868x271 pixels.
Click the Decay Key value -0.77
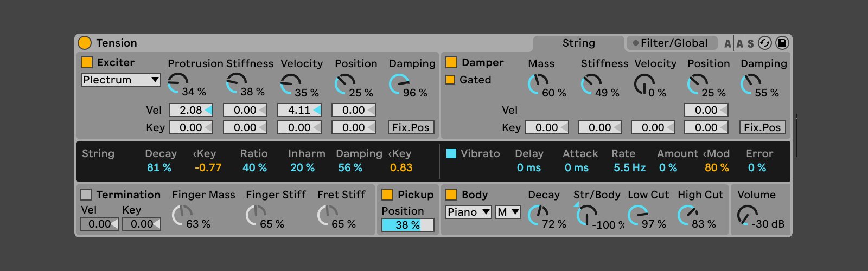208,167
